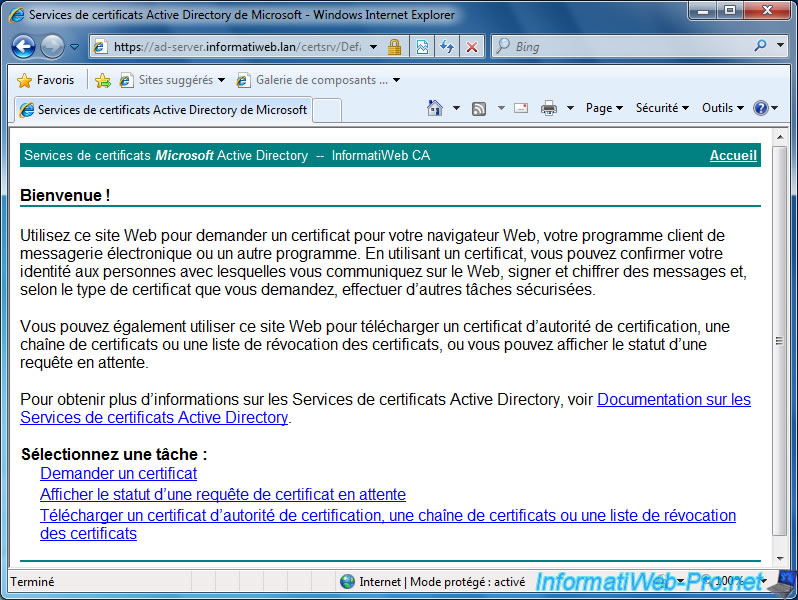Expand the feeds dropdown arrow
The image size is (798, 600).
501,108
